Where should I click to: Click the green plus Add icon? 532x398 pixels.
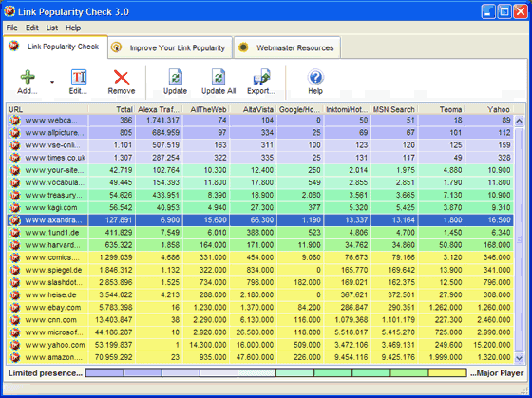[28, 77]
